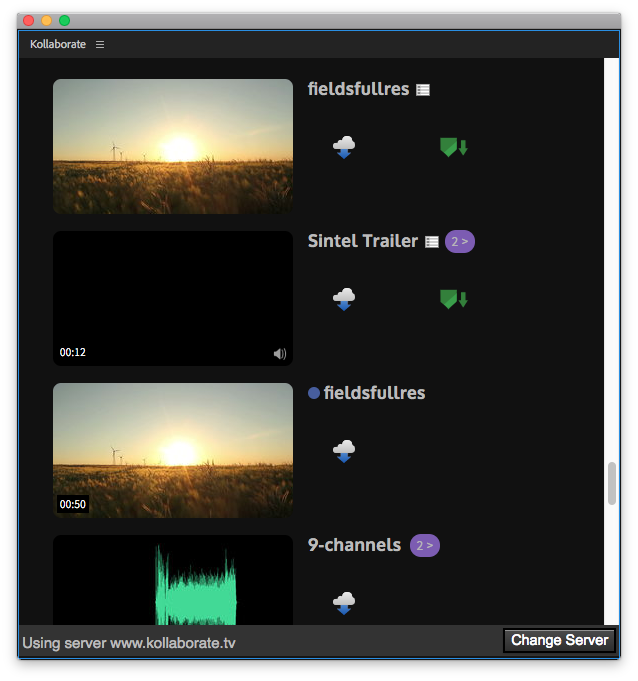
Task: Click the first fieldsfullres title text
Action: tap(358, 89)
